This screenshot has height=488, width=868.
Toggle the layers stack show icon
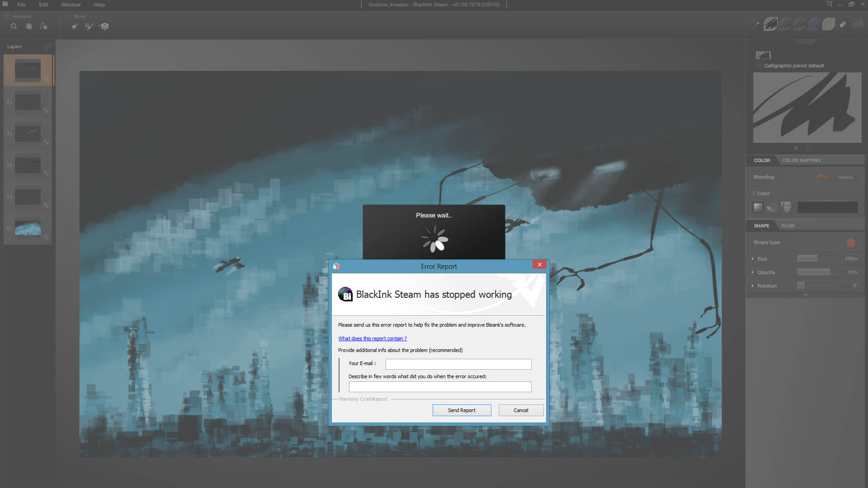104,26
